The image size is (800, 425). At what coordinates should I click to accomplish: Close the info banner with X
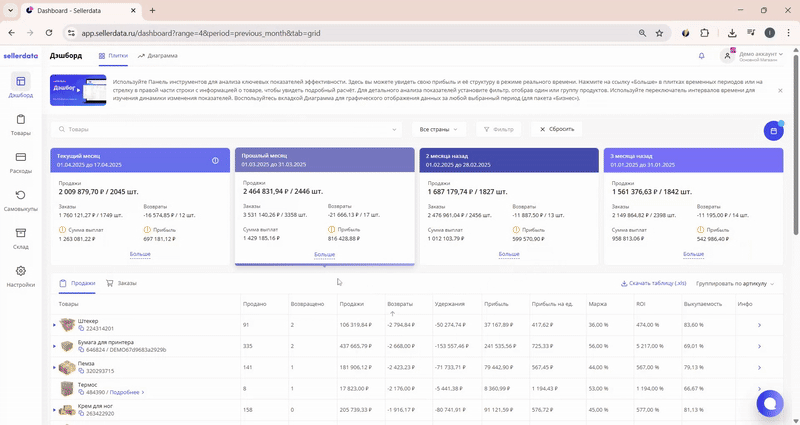pyautogui.click(x=780, y=90)
